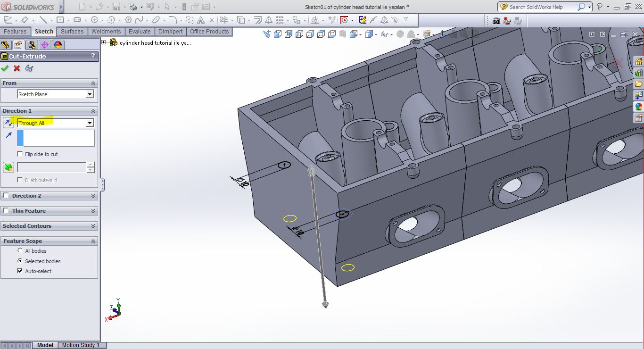Image resolution: width=644 pixels, height=349 pixels.
Task: Enable Flip side to cut checkbox
Action: (x=20, y=154)
